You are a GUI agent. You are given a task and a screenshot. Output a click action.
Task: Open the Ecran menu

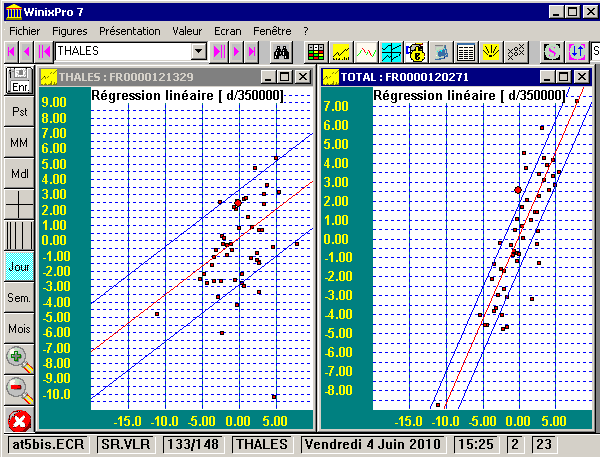pyautogui.click(x=228, y=31)
